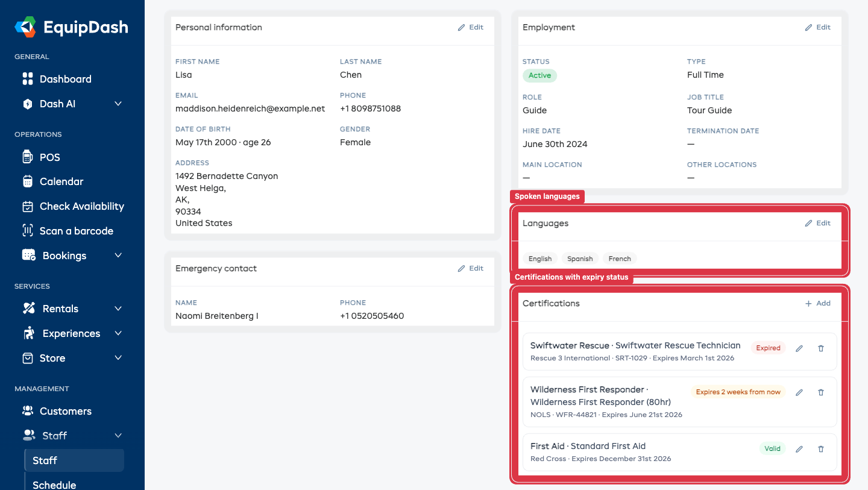Screen dimensions: 868x490
Task: Expand the Dash AI menu chevron
Action: pyautogui.click(x=118, y=104)
